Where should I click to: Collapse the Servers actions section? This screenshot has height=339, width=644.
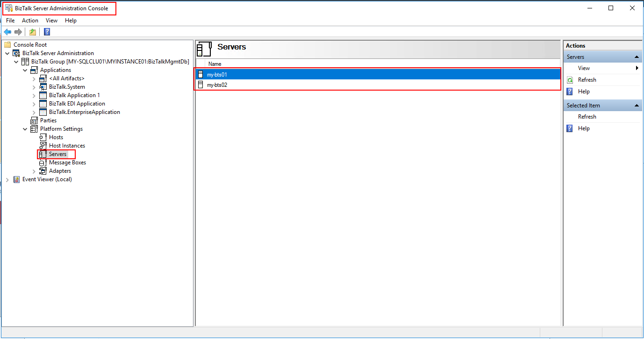tap(637, 57)
